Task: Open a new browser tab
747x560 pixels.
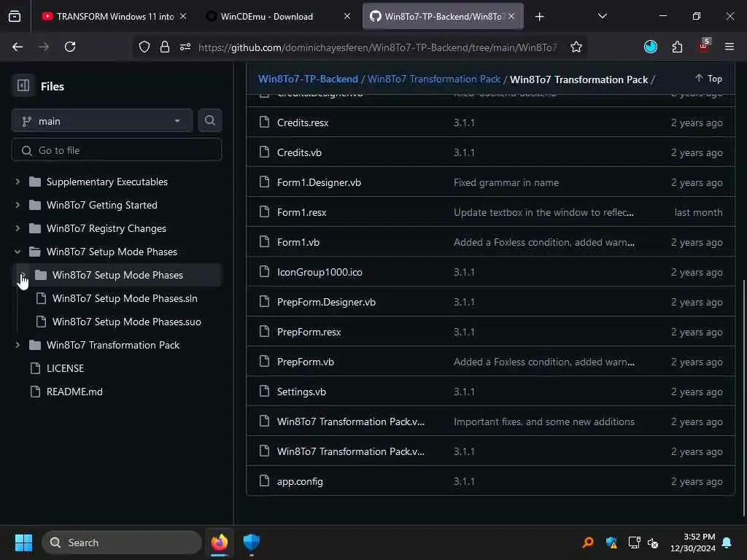Action: (x=539, y=17)
